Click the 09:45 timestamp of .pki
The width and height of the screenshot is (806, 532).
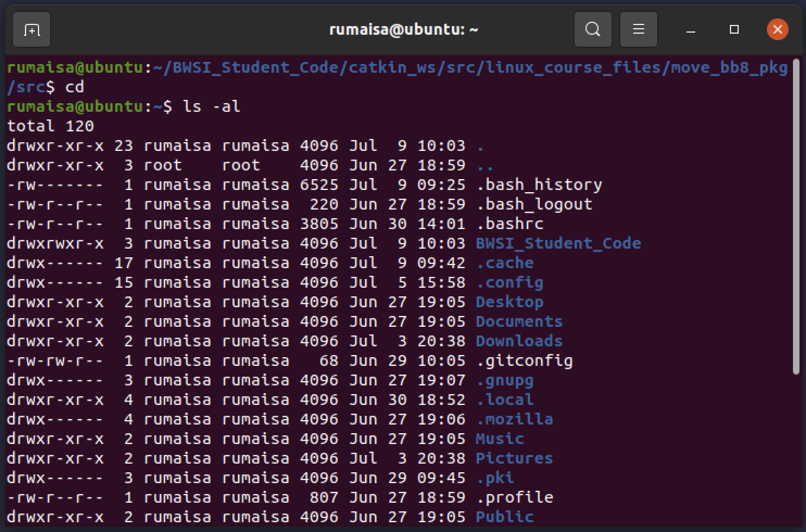click(442, 478)
